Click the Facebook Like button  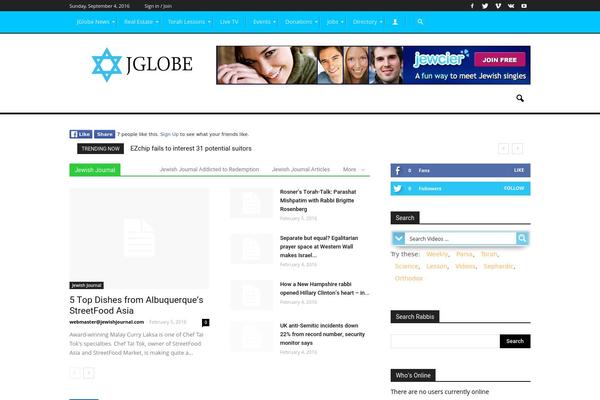pyautogui.click(x=81, y=134)
